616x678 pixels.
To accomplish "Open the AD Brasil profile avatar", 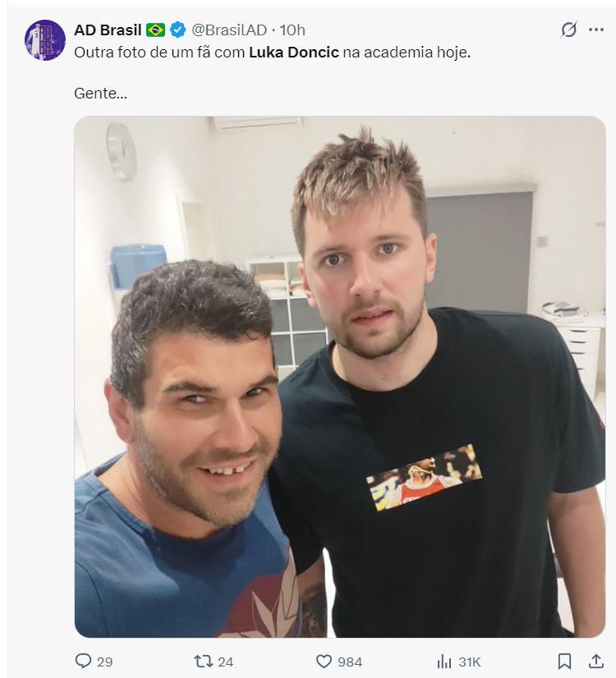I will (x=45, y=39).
